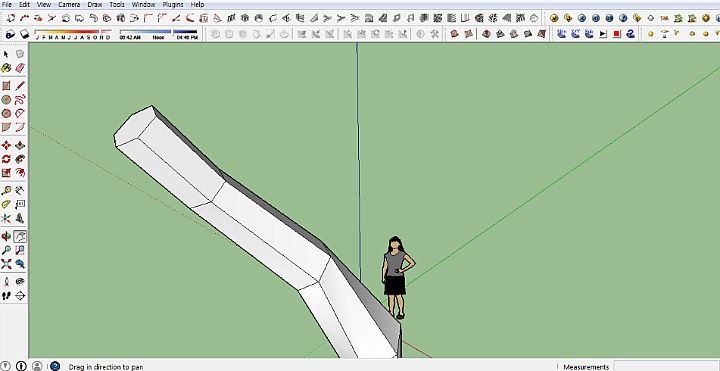Screen dimensions: 720x371
Task: Open the Plugins menu
Action: [173, 5]
